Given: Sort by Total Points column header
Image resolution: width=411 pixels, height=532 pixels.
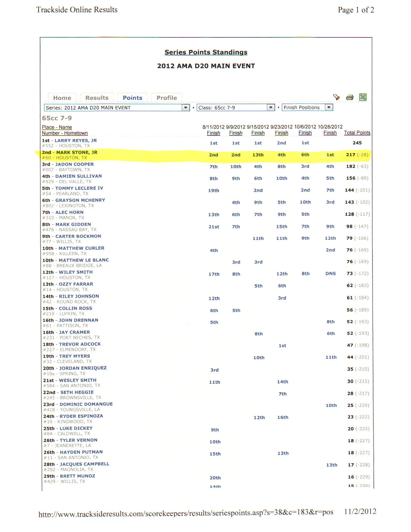Looking at the screenshot, I should tap(357, 133).
